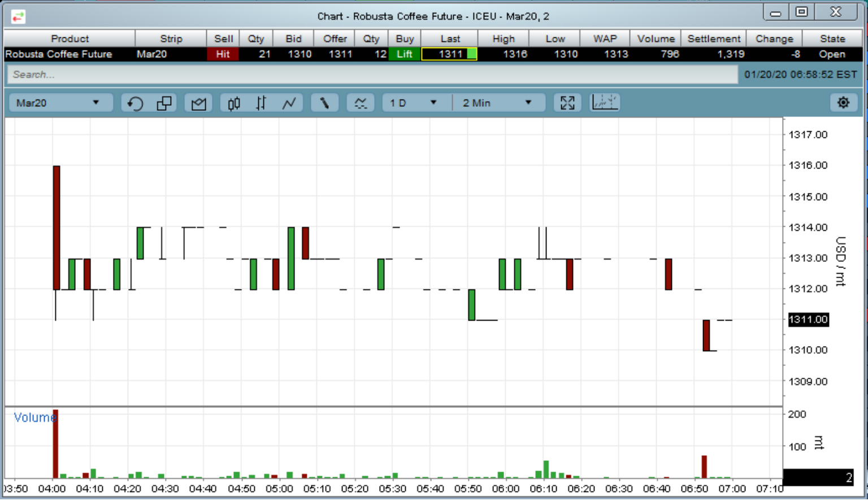The height and width of the screenshot is (501, 868).
Task: Click the Volume column header
Action: point(656,38)
